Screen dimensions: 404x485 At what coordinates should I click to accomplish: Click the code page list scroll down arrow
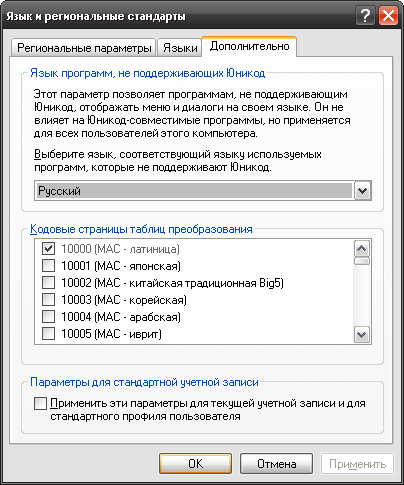[362, 334]
